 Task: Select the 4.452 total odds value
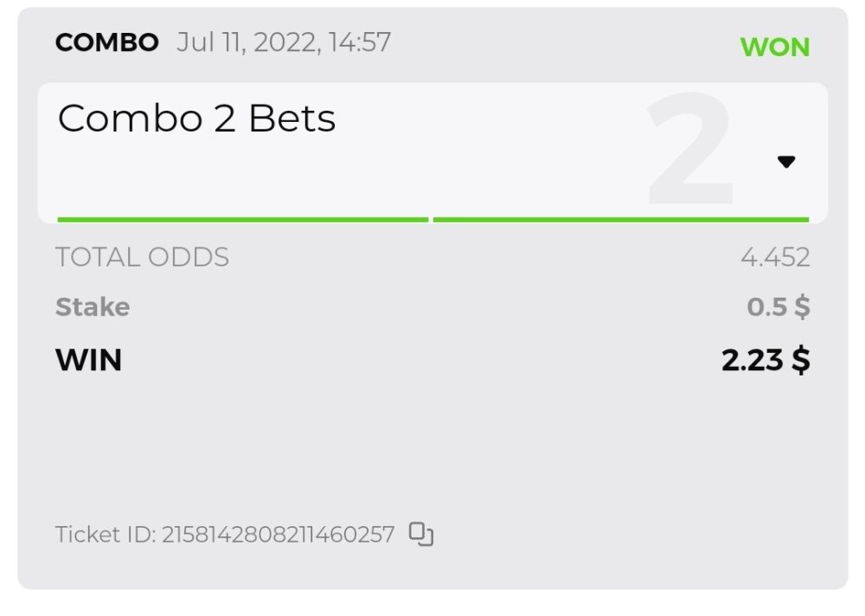[x=775, y=257]
